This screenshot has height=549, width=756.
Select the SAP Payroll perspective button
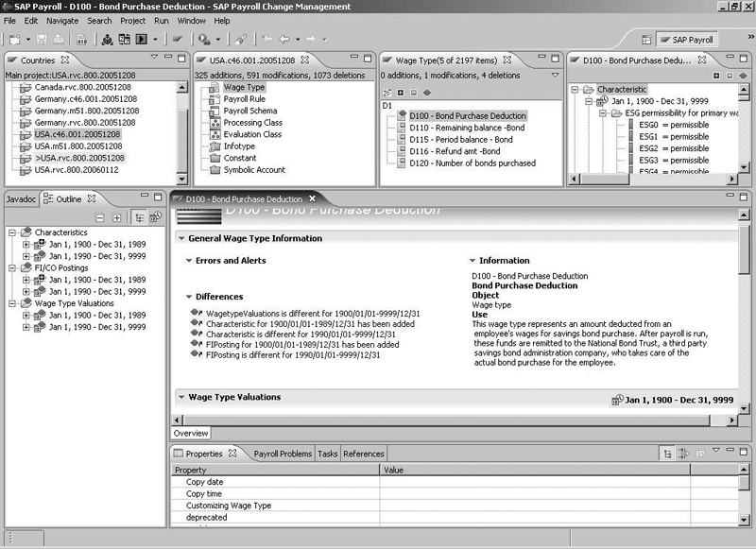[x=687, y=40]
